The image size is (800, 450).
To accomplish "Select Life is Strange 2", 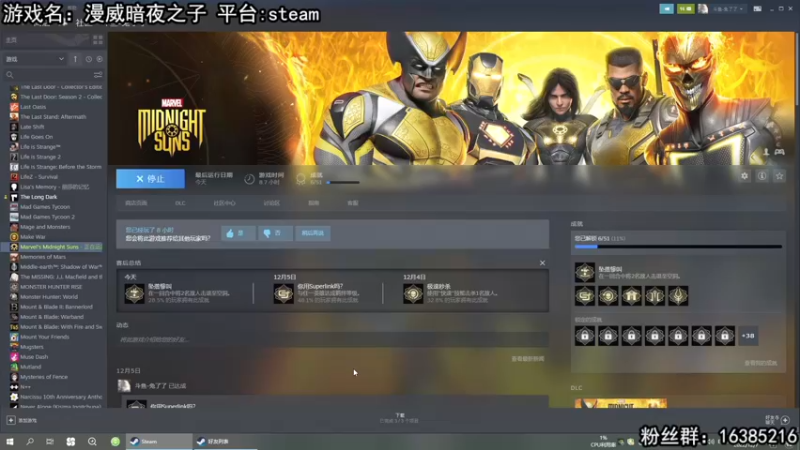I will pos(40,157).
